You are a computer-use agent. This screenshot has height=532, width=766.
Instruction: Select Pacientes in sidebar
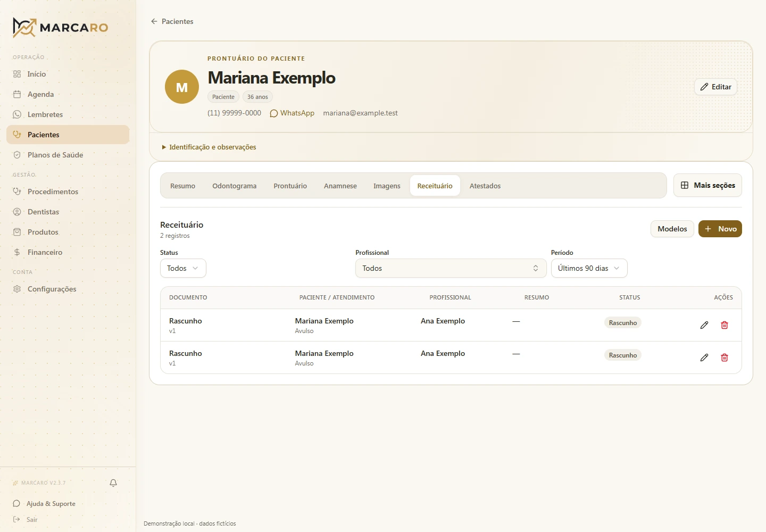click(x=68, y=135)
